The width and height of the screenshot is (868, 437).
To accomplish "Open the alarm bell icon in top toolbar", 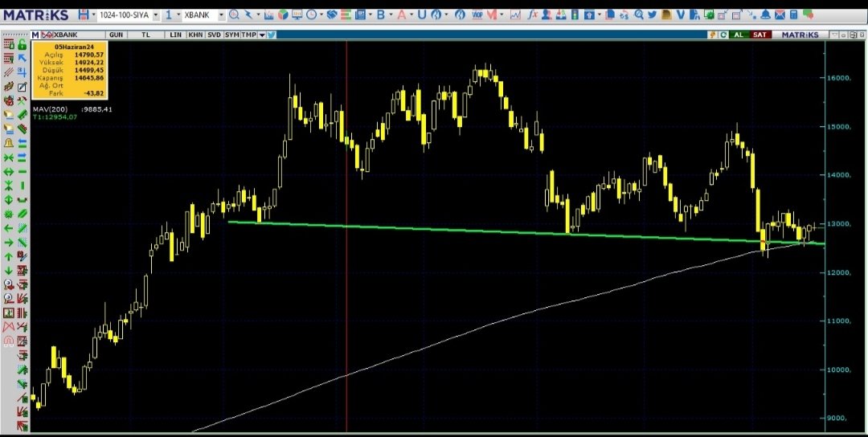I will coord(766,15).
